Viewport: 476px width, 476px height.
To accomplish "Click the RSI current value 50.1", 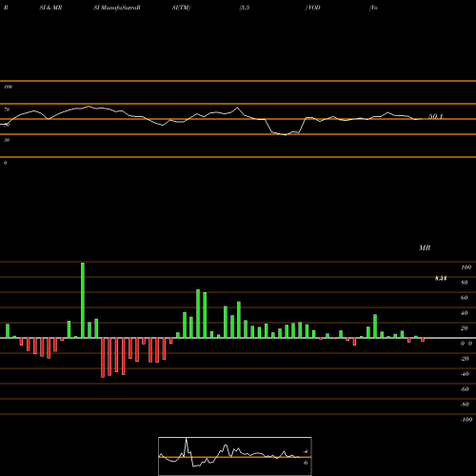I will click(x=436, y=116).
